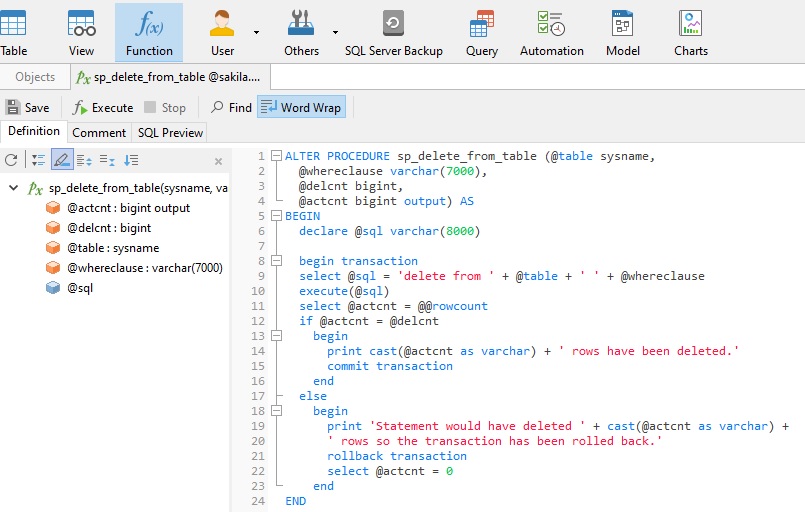The image size is (805, 512).
Task: Open the SQL Server Backup tool
Action: tap(393, 32)
